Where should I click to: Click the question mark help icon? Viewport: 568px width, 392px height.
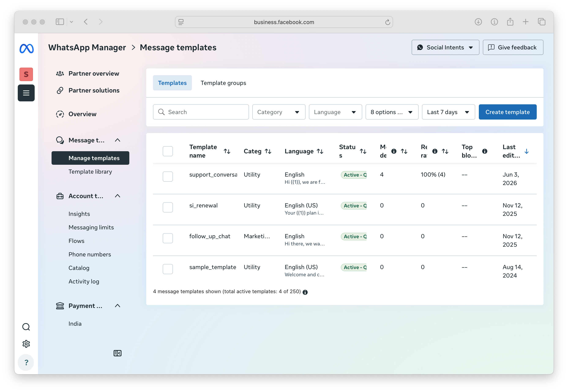coord(26,362)
